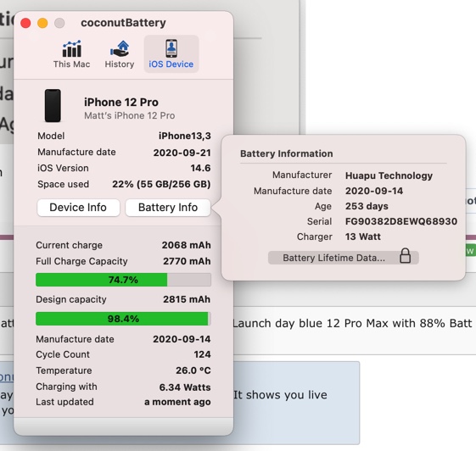Click the Design capacity label
The width and height of the screenshot is (476, 451).
(x=71, y=299)
